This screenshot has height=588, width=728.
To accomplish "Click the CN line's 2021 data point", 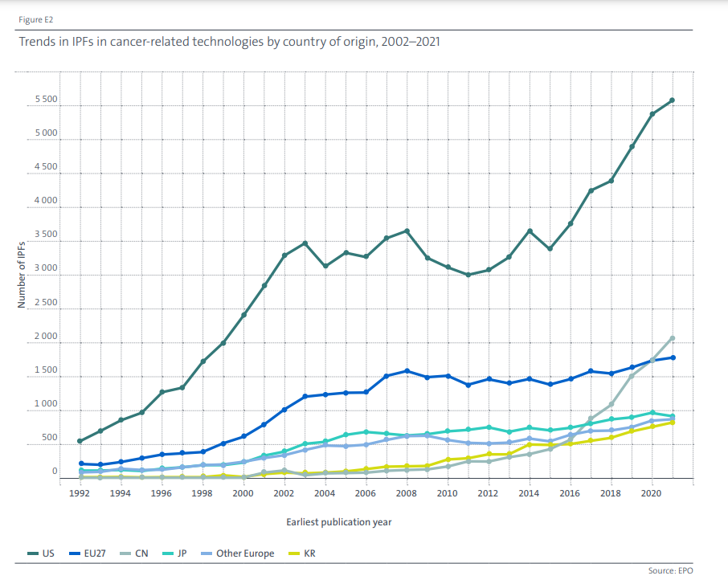I will (x=673, y=338).
